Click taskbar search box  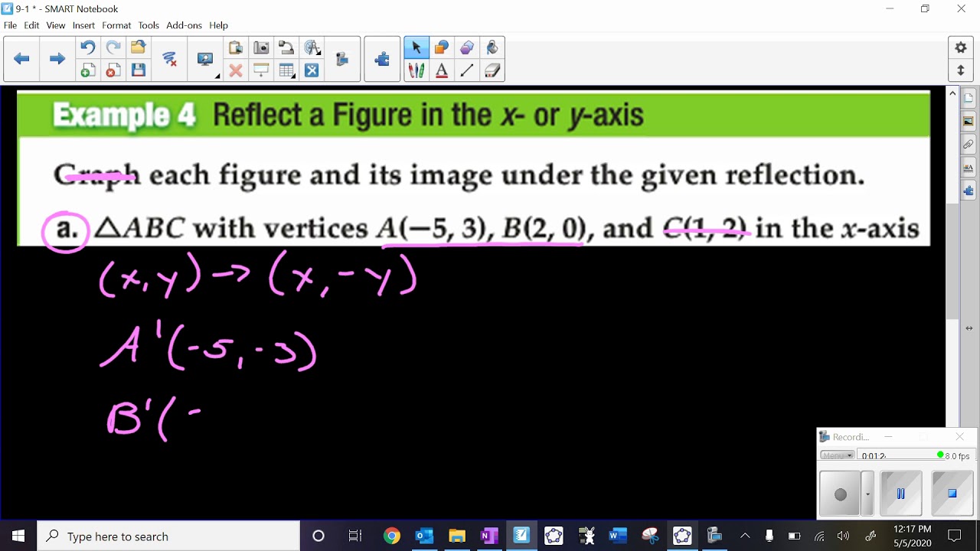pos(168,536)
